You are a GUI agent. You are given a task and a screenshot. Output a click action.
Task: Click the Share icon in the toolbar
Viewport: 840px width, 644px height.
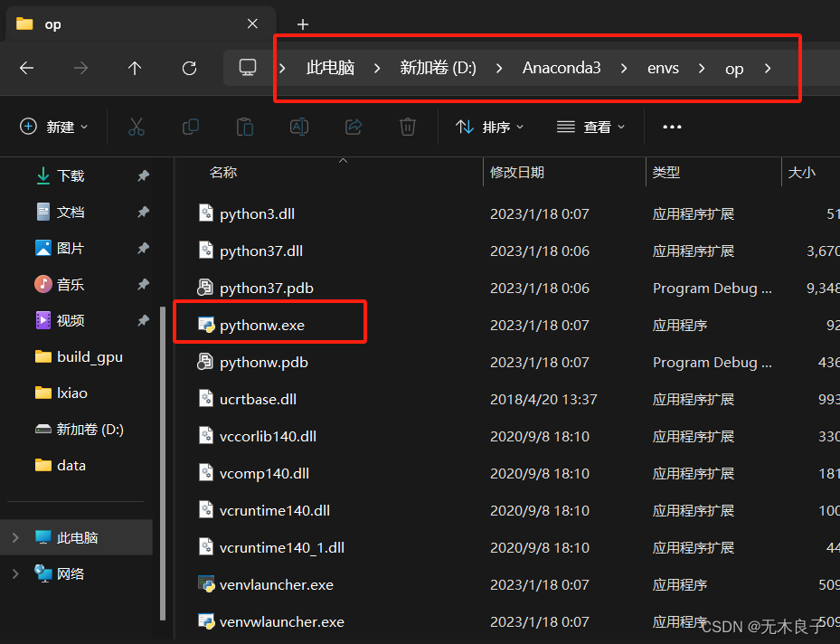click(x=354, y=127)
